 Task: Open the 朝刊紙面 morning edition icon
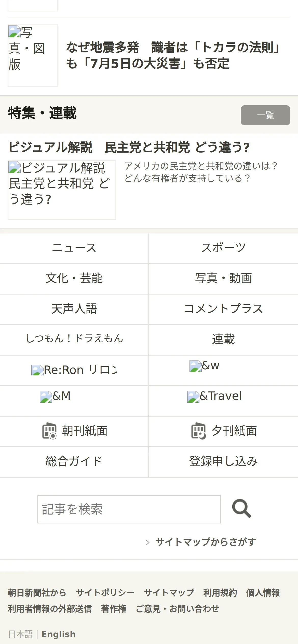click(x=49, y=431)
